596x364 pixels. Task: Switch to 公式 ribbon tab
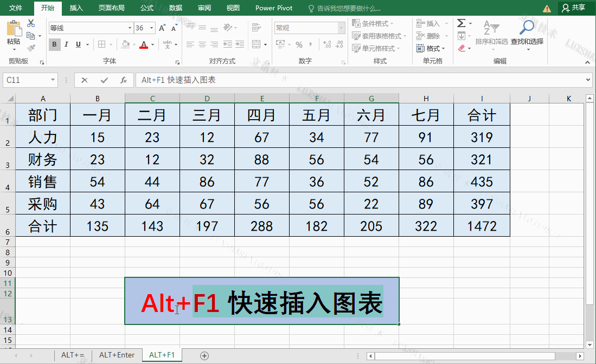(147, 8)
